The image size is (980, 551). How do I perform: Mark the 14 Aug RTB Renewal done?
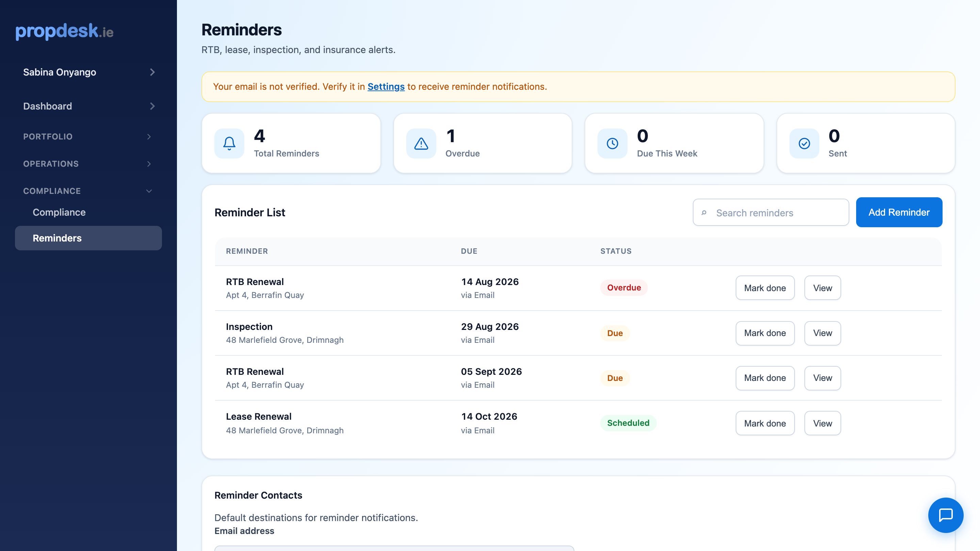pyautogui.click(x=765, y=288)
